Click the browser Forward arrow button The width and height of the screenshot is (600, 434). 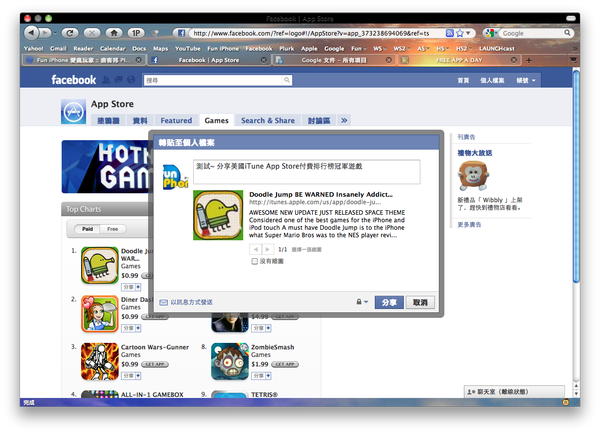pos(45,33)
